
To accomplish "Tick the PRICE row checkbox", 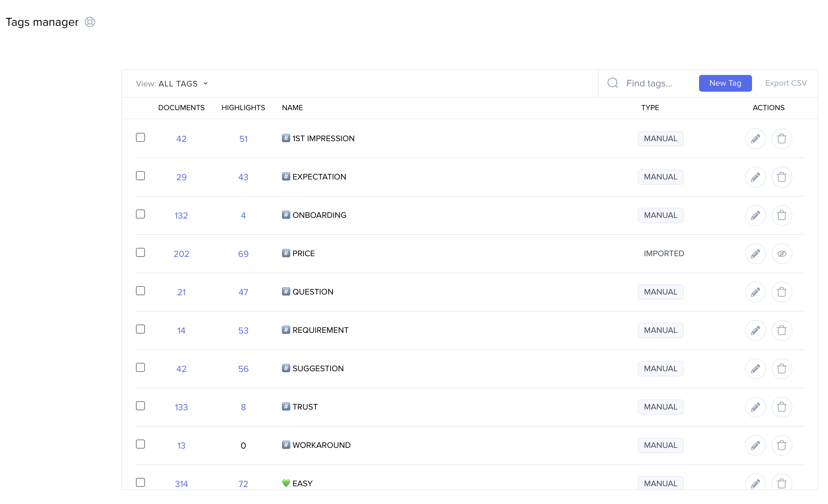I will coord(140,252).
